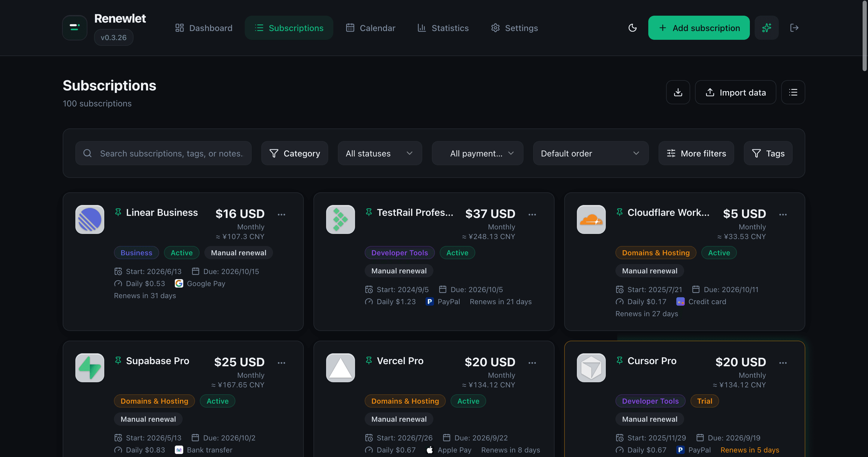This screenshot has width=868, height=457.
Task: Click the Cloudflare logo thumbnail
Action: pos(591,219)
